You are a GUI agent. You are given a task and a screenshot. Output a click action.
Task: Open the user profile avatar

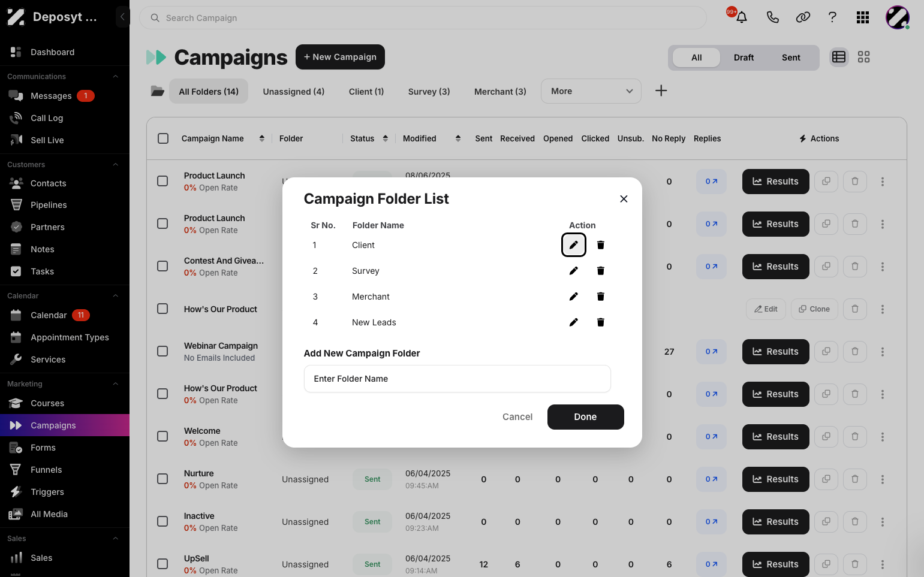coord(898,17)
